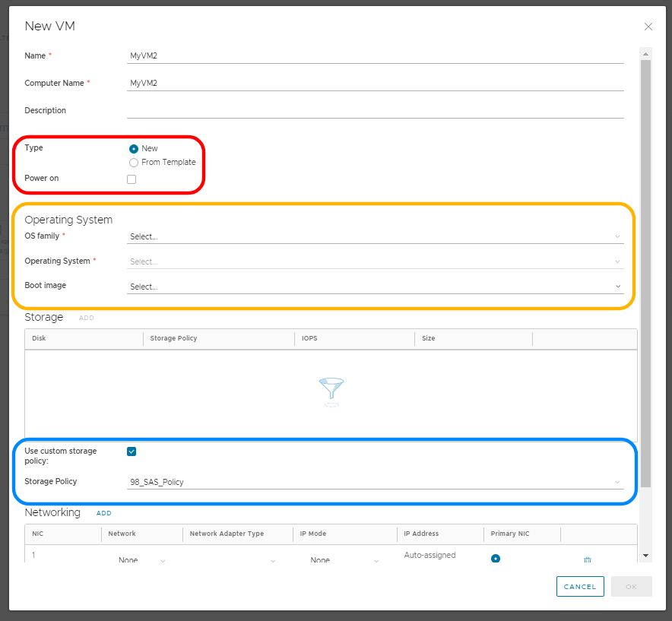Open the NIC Network dropdown
The height and width of the screenshot is (621, 672).
142,560
